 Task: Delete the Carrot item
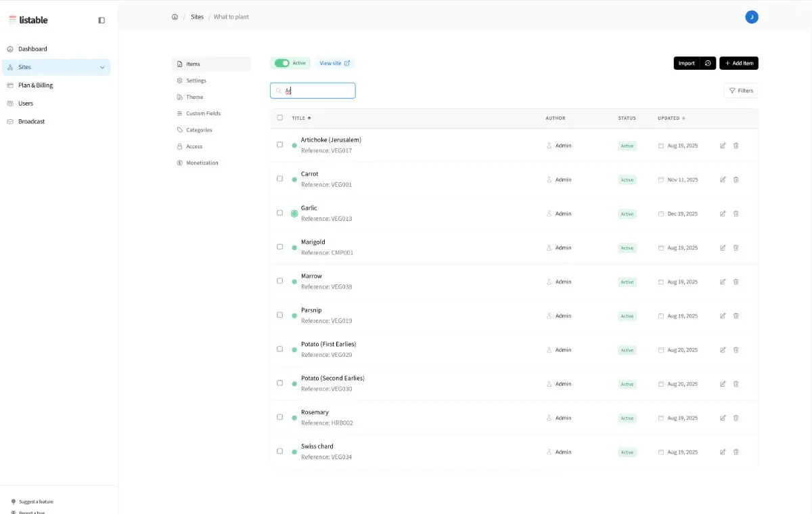736,179
